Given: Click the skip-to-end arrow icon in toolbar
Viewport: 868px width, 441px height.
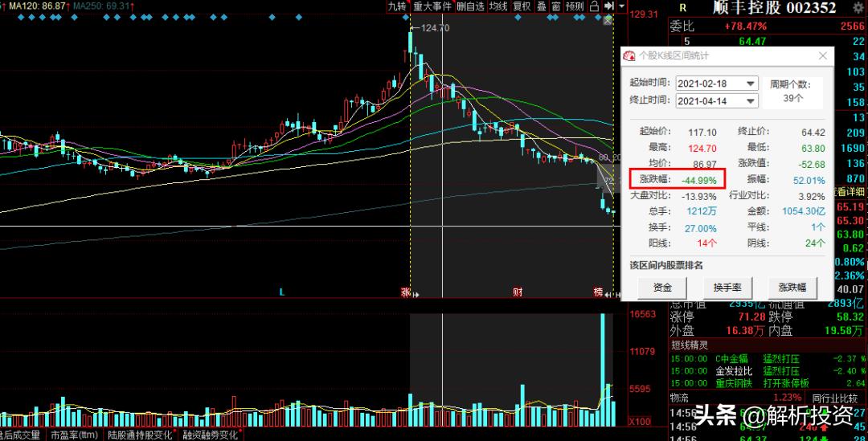Looking at the screenshot, I should point(608,6).
